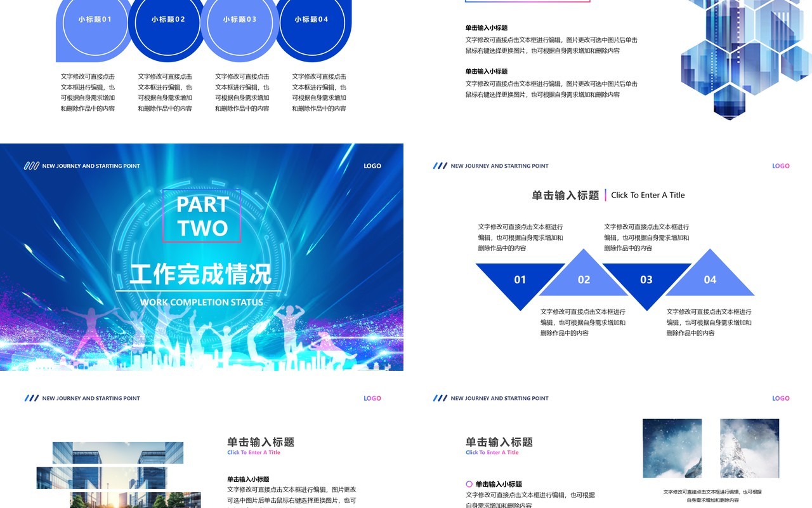Click the slash-stripe icon on the PART TWO slide
The width and height of the screenshot is (812, 508).
(x=31, y=166)
